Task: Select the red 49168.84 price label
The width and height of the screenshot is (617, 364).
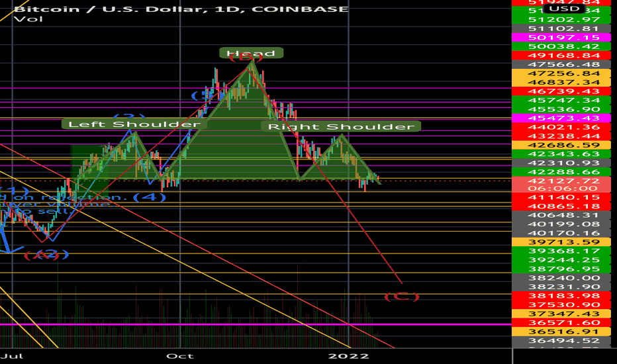Action: tap(561, 56)
